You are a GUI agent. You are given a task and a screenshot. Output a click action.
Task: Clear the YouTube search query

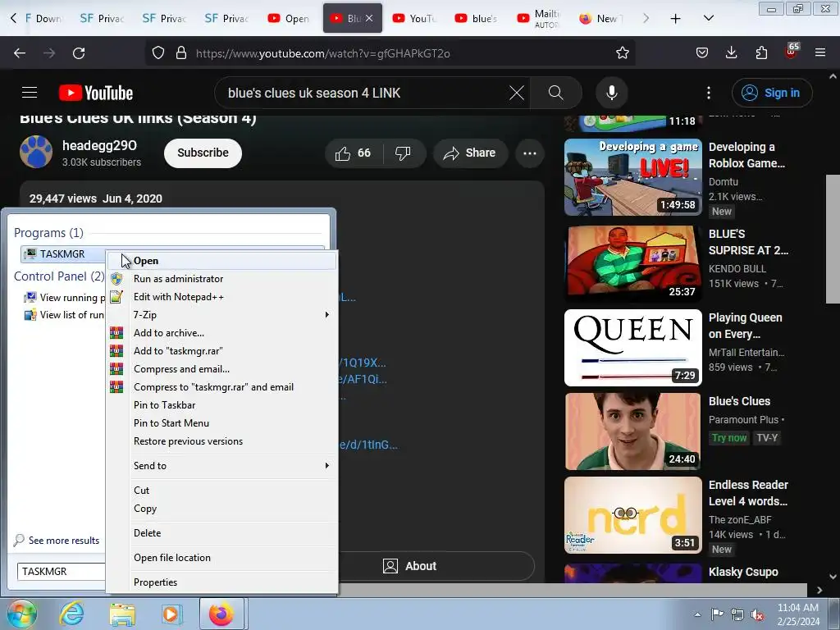point(517,93)
